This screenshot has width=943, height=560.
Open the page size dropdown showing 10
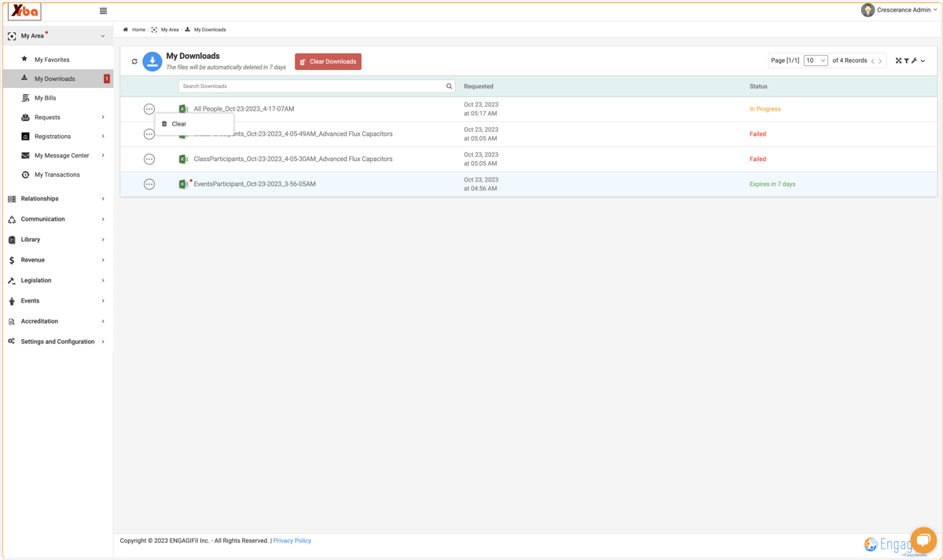(816, 60)
